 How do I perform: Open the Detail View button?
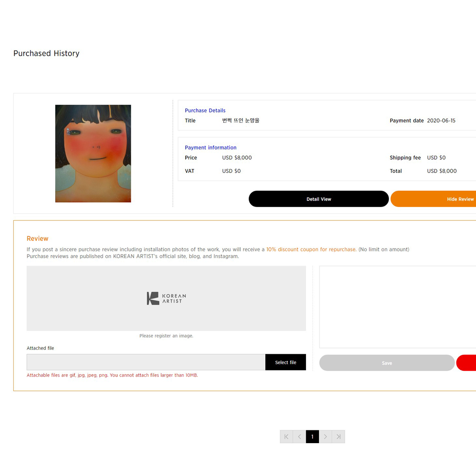pos(319,199)
